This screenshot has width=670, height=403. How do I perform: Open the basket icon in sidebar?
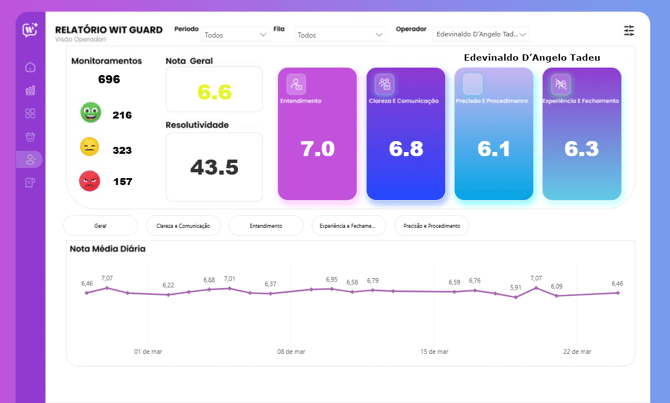(30, 137)
